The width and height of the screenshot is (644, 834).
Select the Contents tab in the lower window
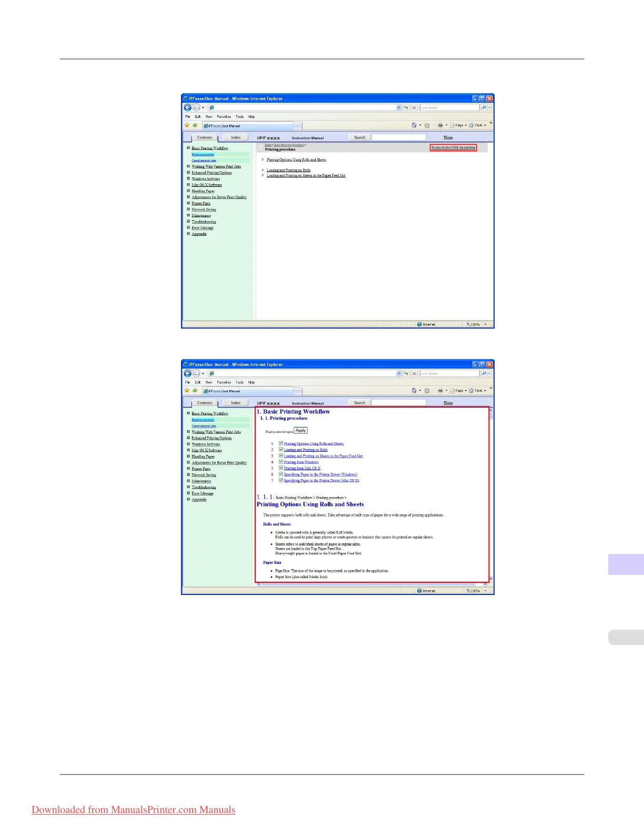coord(205,403)
